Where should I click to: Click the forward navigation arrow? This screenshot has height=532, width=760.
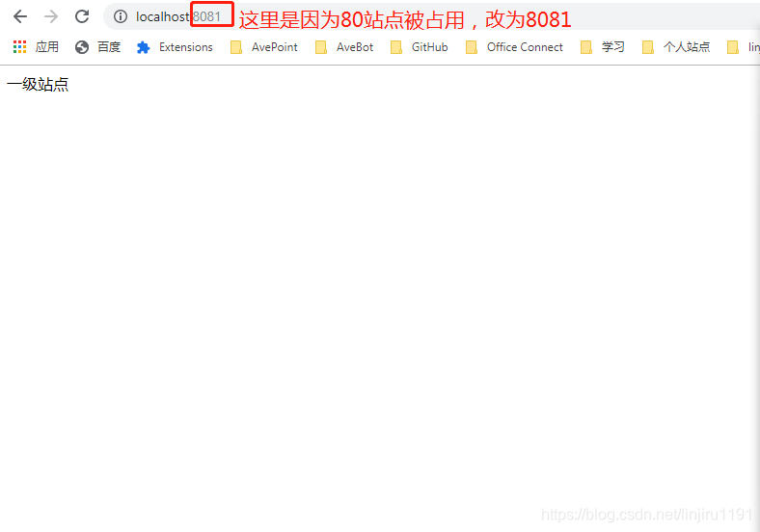51,16
